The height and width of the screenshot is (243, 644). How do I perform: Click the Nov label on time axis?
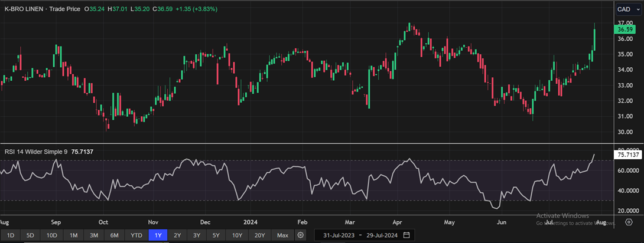(153, 222)
